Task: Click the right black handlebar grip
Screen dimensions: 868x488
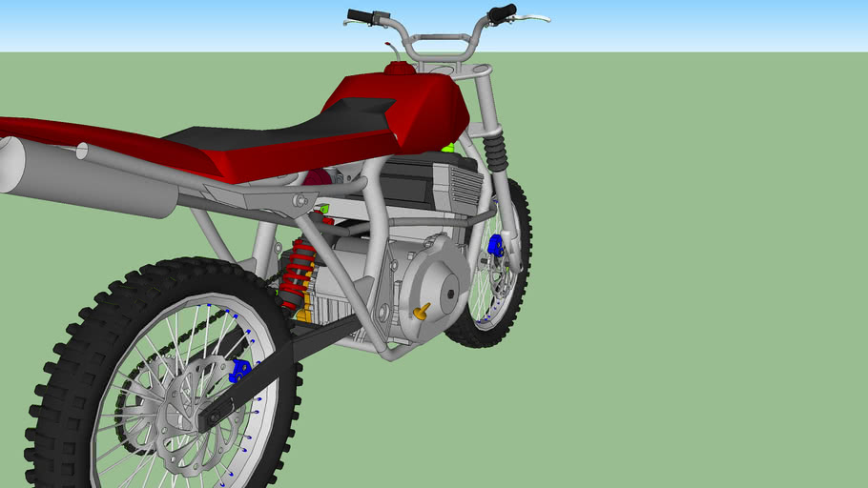Action: [x=502, y=12]
